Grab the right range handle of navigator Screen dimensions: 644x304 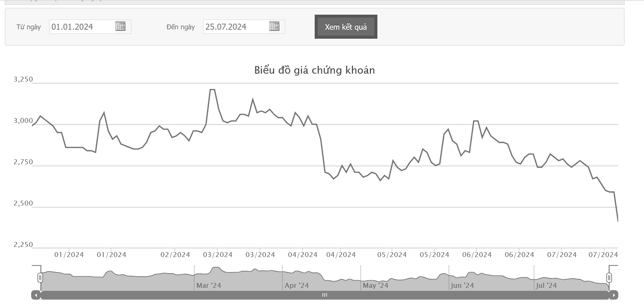(x=609, y=278)
